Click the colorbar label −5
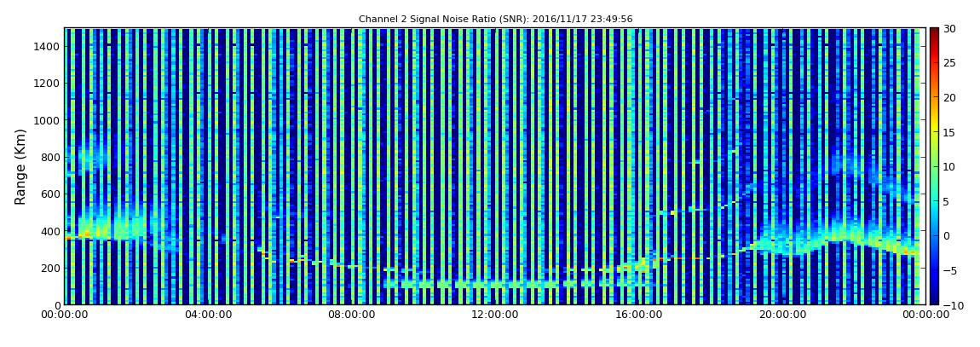This screenshot has height=347, width=980. [950, 270]
